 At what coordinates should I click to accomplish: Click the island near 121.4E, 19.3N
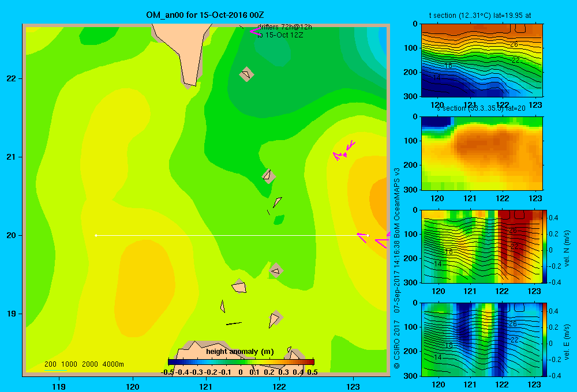pyautogui.click(x=239, y=286)
